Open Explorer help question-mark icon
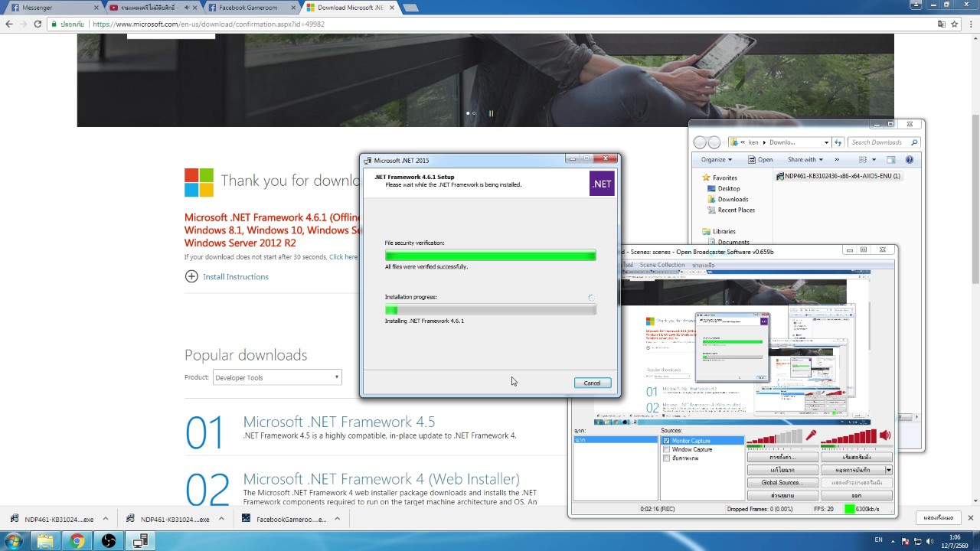Image resolution: width=980 pixels, height=551 pixels. tap(910, 160)
